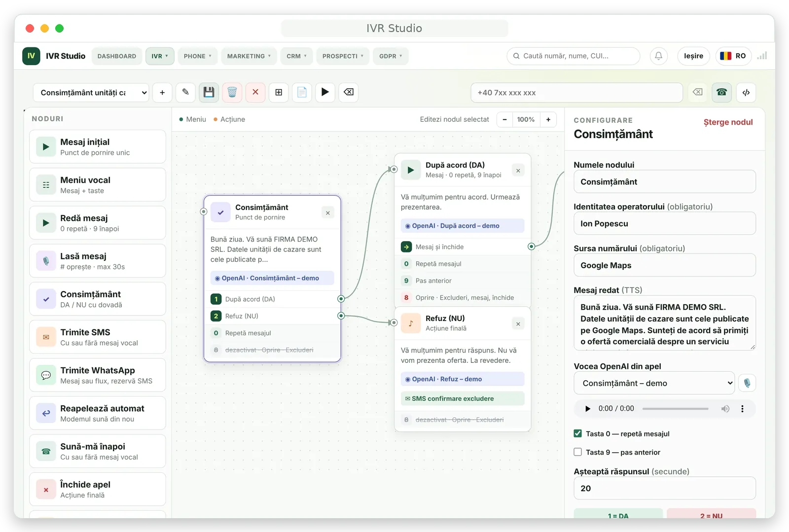Open the CRM navigation dropdown
789x532 pixels.
coord(297,56)
